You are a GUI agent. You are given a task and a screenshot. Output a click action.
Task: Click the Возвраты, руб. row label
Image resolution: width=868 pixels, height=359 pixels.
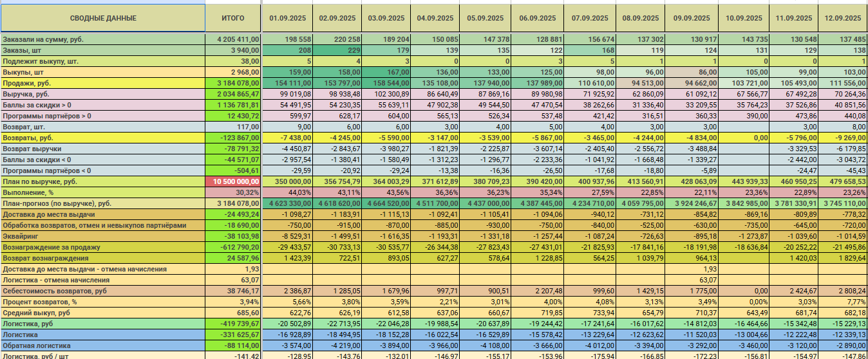[103, 138]
